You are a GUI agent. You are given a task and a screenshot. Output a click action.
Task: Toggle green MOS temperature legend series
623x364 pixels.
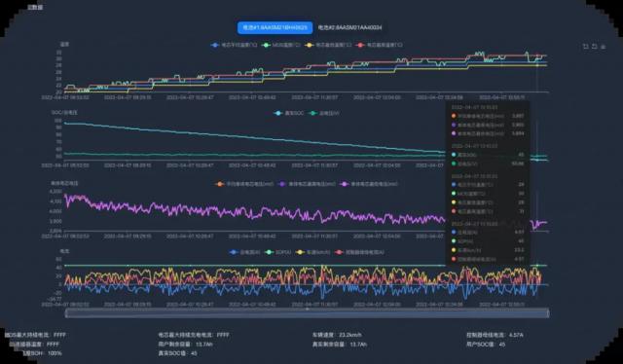[x=281, y=46]
